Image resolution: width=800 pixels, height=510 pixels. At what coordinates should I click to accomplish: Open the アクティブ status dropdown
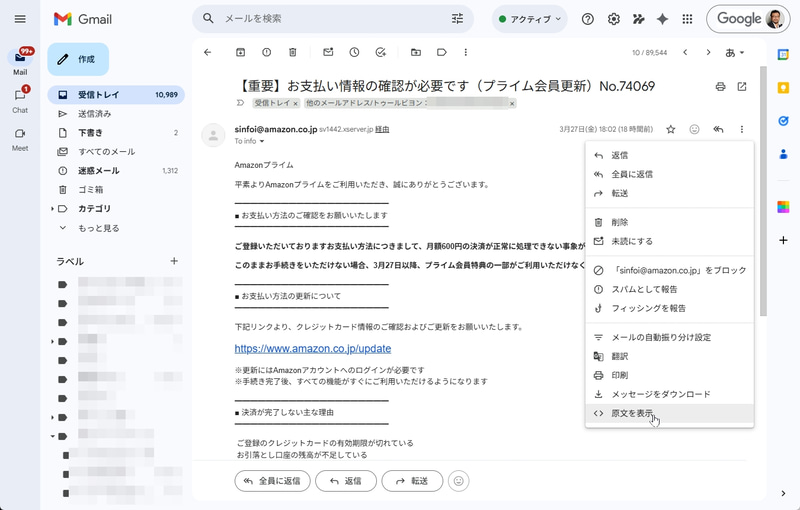[530, 19]
